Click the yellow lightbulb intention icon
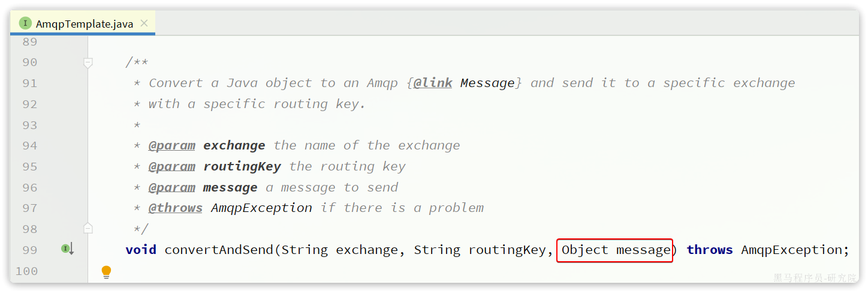The height and width of the screenshot is (293, 868). (x=106, y=272)
